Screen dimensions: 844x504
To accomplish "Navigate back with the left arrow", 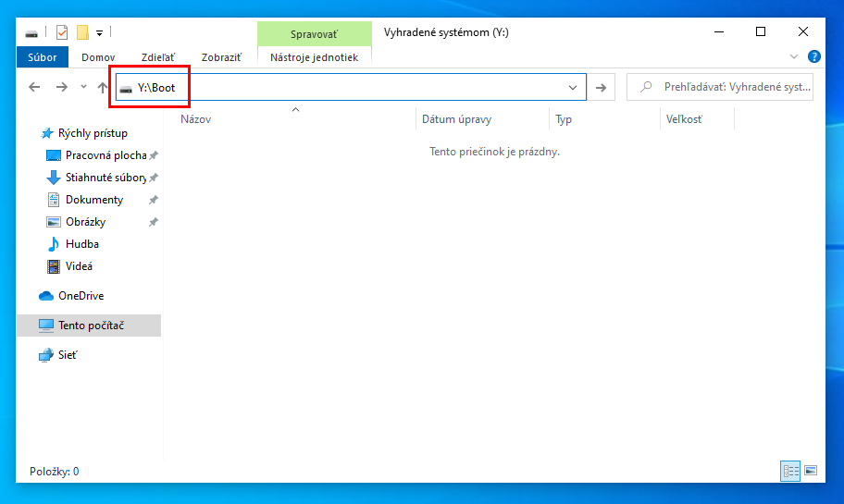I will (x=34, y=87).
